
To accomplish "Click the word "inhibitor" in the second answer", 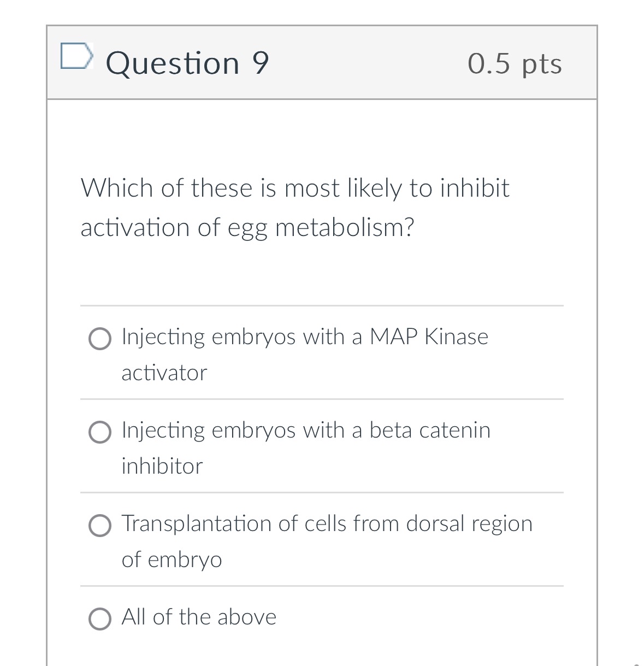I will 162,467.
